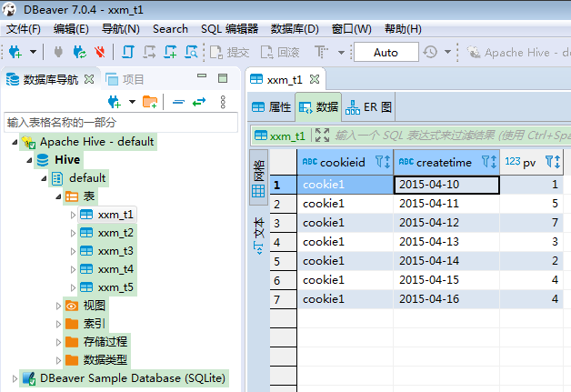
Task: Click the SQL console search icon
Action: click(192, 52)
